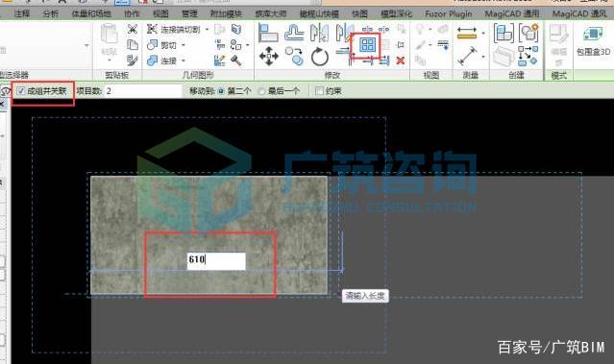Open the Hide in View dropdown arrow
Screen dimensions: 614x364
point(430,30)
